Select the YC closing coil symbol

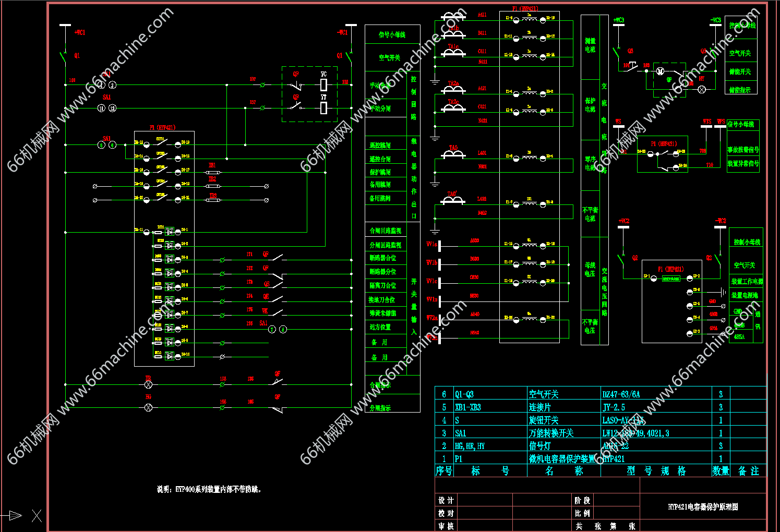323,85
